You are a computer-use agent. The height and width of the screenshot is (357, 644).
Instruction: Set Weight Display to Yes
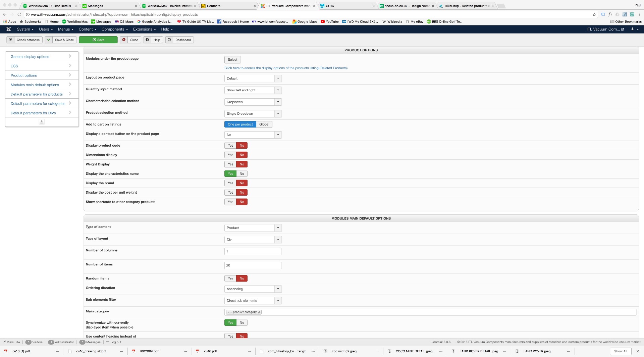click(230, 164)
